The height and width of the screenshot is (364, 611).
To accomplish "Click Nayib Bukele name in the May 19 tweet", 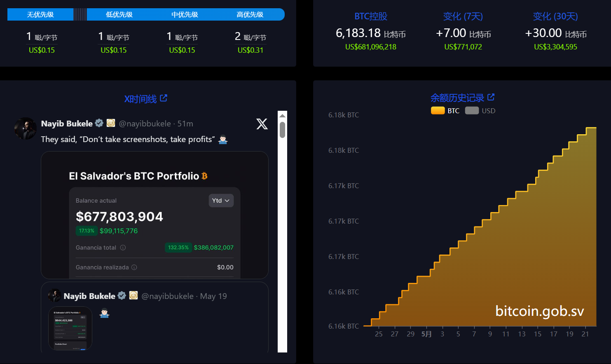I will click(89, 296).
